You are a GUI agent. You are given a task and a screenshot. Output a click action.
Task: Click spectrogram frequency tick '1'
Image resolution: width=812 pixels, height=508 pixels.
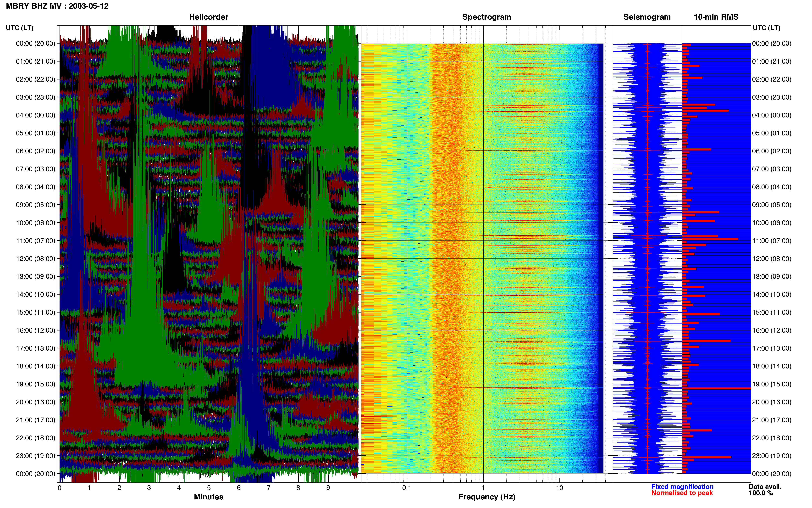483,488
